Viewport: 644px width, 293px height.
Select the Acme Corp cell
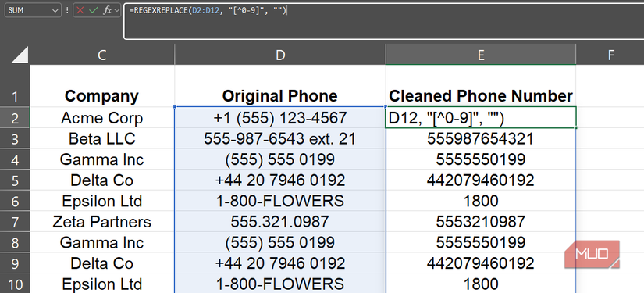[x=102, y=117]
